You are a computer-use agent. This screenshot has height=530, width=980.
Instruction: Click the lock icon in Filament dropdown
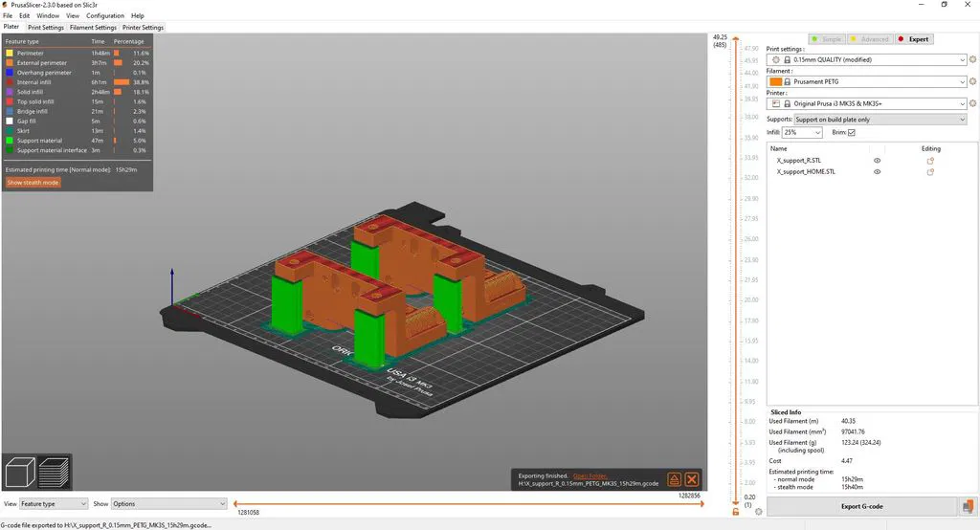pos(787,82)
